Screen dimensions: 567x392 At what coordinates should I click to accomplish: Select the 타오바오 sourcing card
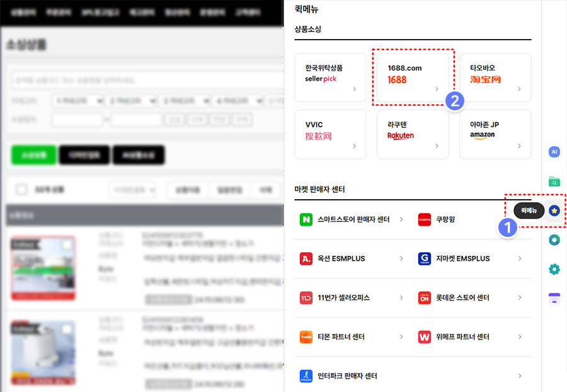(495, 77)
